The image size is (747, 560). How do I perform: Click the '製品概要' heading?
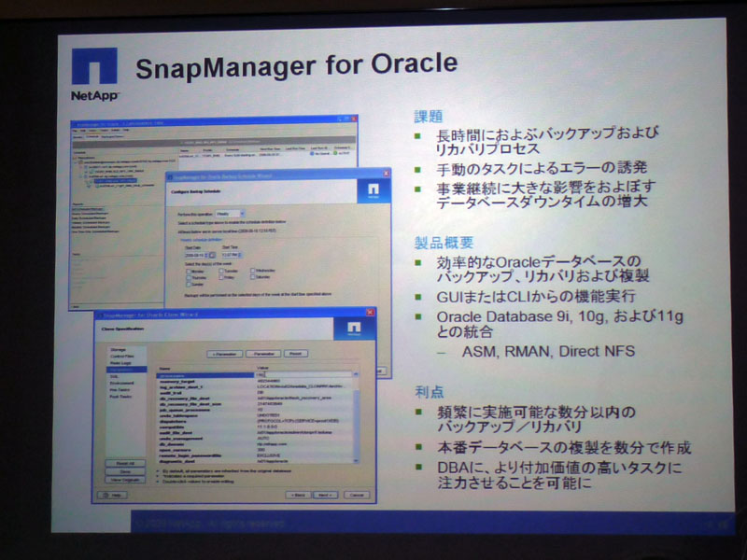pos(444,243)
